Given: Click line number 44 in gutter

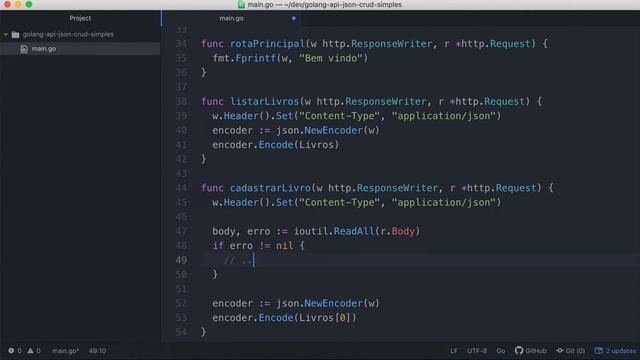Looking at the screenshot, I should 181,188.
